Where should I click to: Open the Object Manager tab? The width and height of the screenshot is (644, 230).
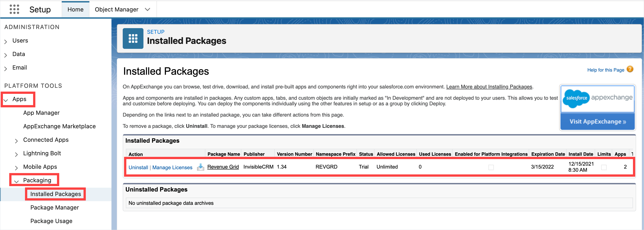[116, 9]
